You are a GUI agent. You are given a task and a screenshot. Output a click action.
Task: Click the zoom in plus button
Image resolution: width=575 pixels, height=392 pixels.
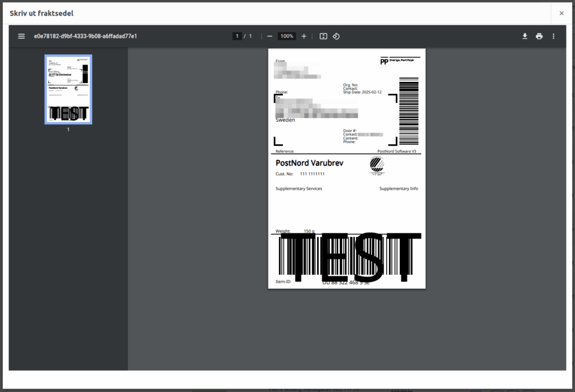304,36
